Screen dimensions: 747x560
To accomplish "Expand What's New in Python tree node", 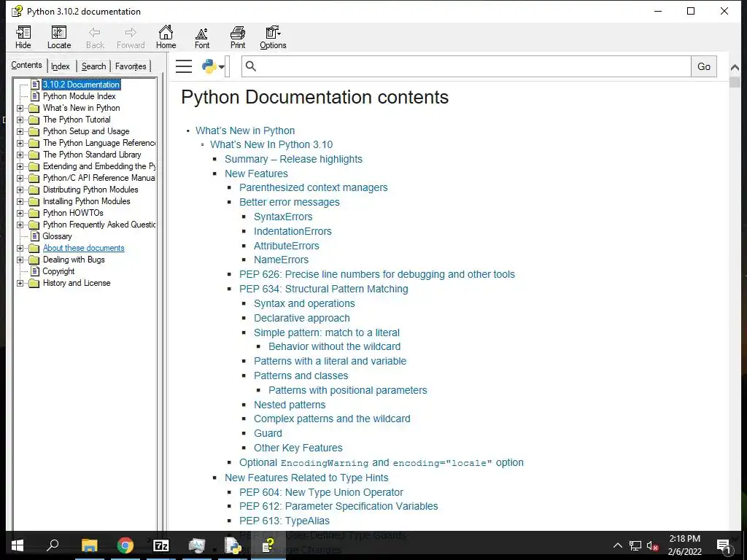I will pyautogui.click(x=20, y=108).
